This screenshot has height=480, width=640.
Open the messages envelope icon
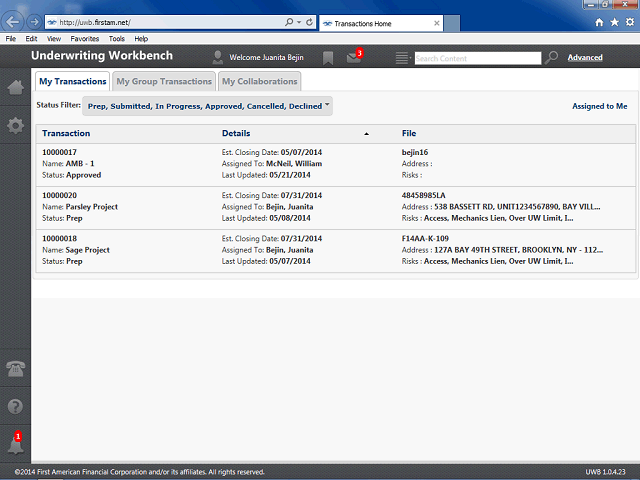(354, 57)
